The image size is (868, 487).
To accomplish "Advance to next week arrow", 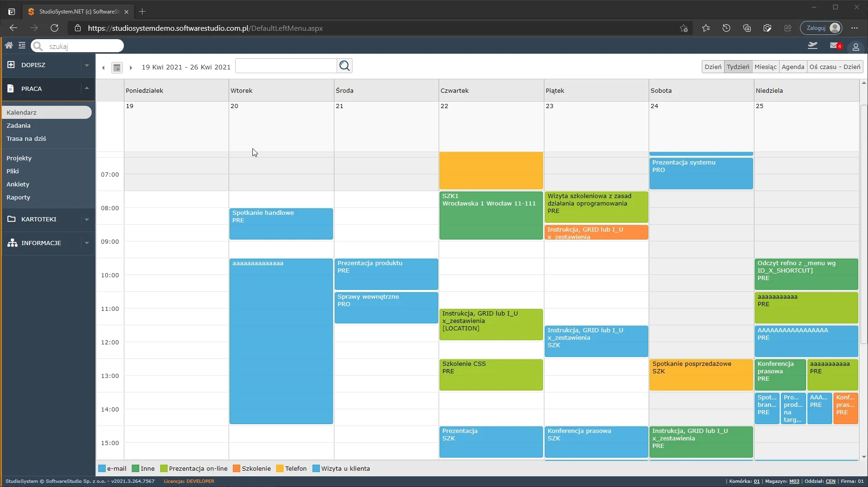I will tap(131, 68).
